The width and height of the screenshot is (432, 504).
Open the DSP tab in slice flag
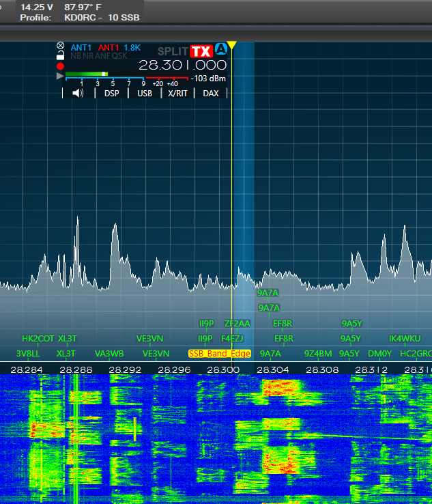point(112,93)
